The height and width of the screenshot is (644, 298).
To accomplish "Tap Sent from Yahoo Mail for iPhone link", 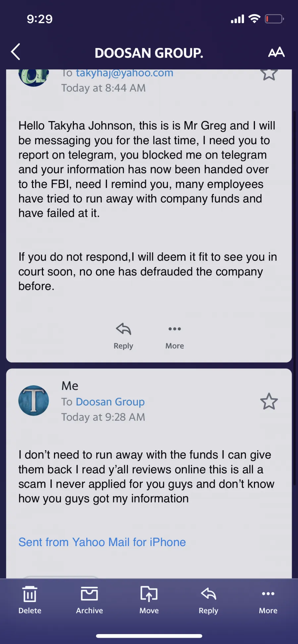I will [x=102, y=542].
